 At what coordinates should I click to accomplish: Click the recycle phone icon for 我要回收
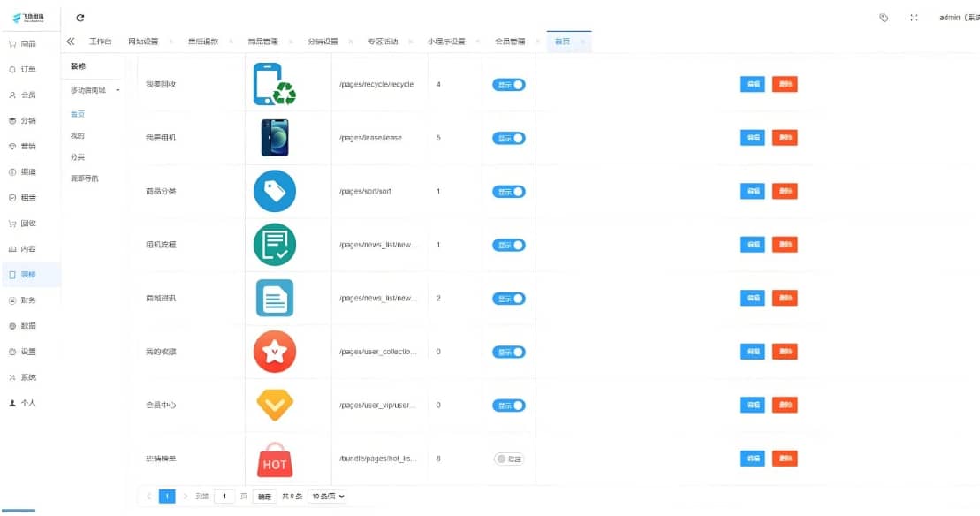click(275, 82)
